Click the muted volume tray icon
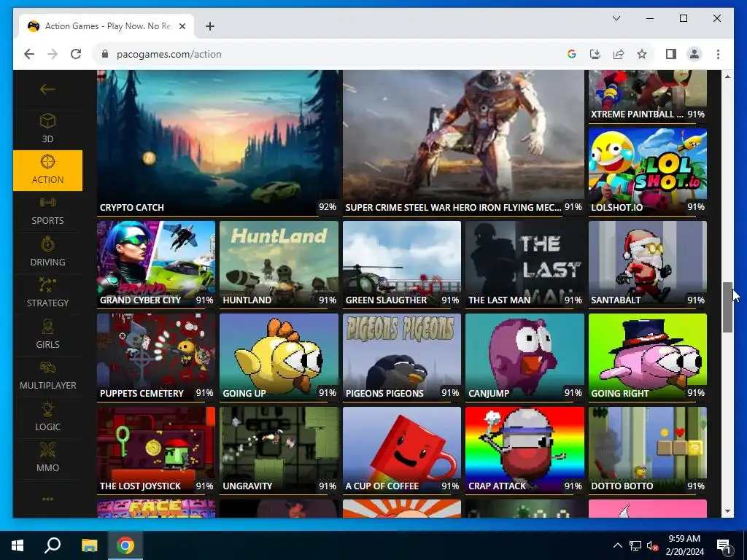 (653, 545)
